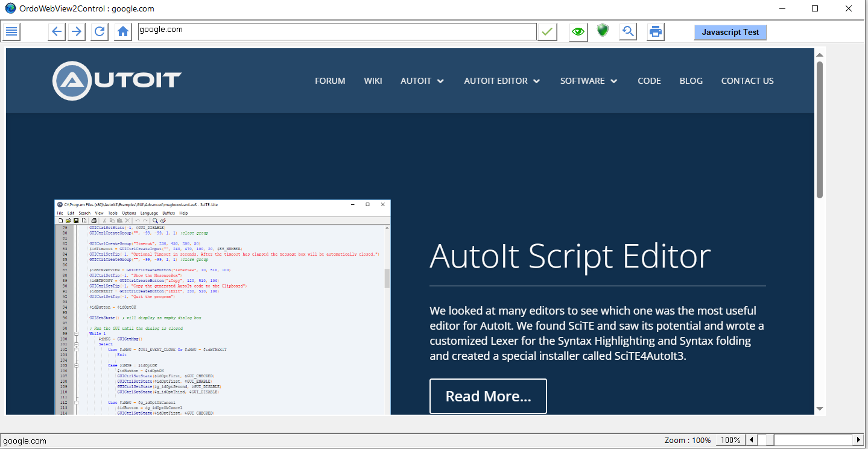
Task: Click the Zoom : 100% status label
Action: [x=688, y=441]
